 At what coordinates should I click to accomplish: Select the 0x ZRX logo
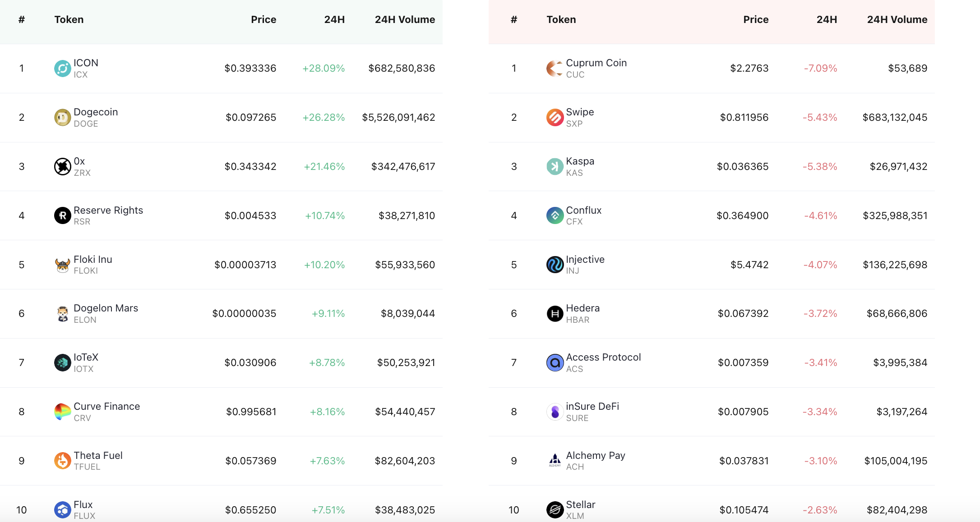(x=62, y=167)
